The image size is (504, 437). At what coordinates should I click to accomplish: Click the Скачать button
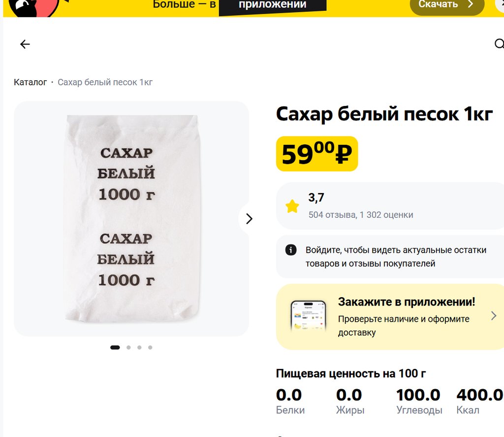[x=447, y=6]
